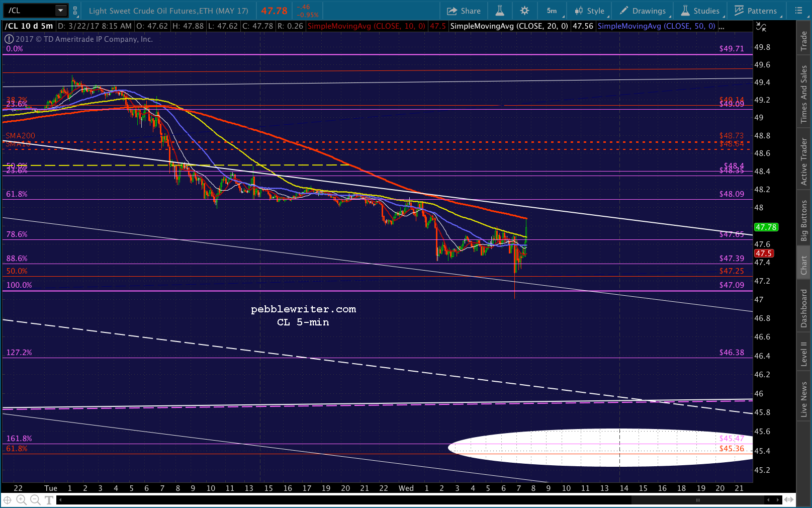Screen dimensions: 812x508
Task: Open the Studies menu
Action: point(700,11)
